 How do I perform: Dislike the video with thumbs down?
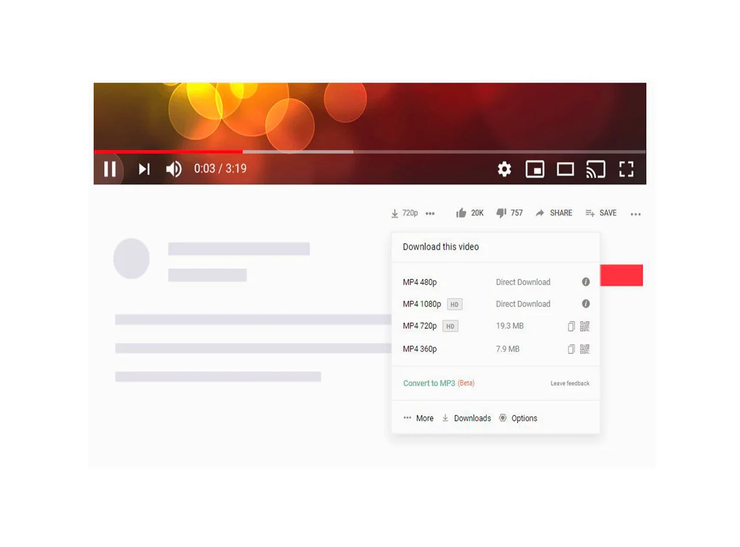(510, 213)
